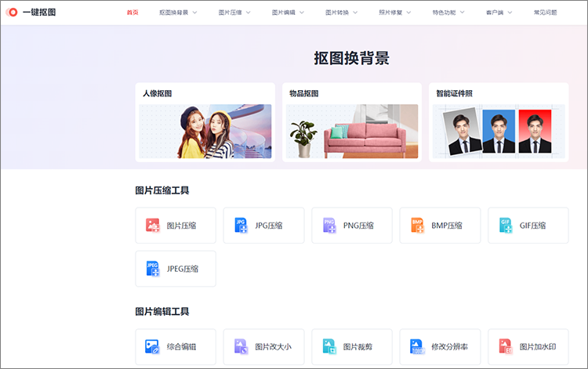The height and width of the screenshot is (369, 588).
Task: Open the 特色功能 navigation menu
Action: pyautogui.click(x=444, y=13)
